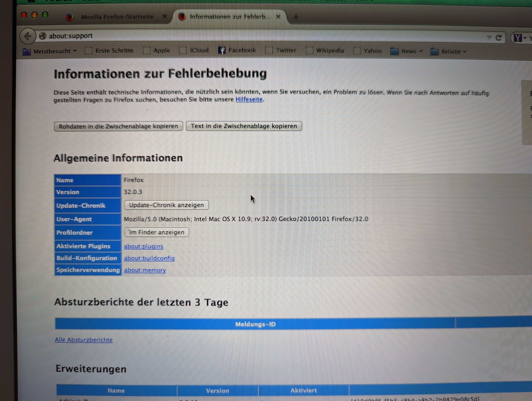Open a new tab with plus icon
Image resolution: width=532 pixels, height=401 pixels.
[x=296, y=17]
